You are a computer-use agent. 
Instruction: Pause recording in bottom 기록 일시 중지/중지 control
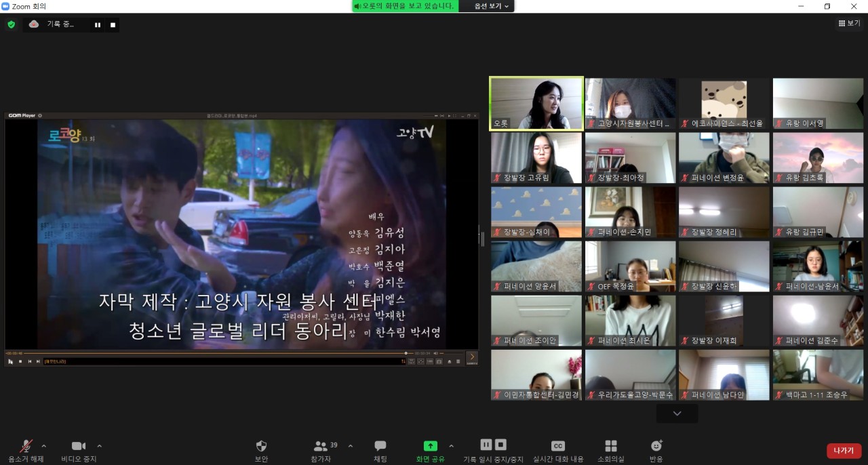click(x=486, y=445)
